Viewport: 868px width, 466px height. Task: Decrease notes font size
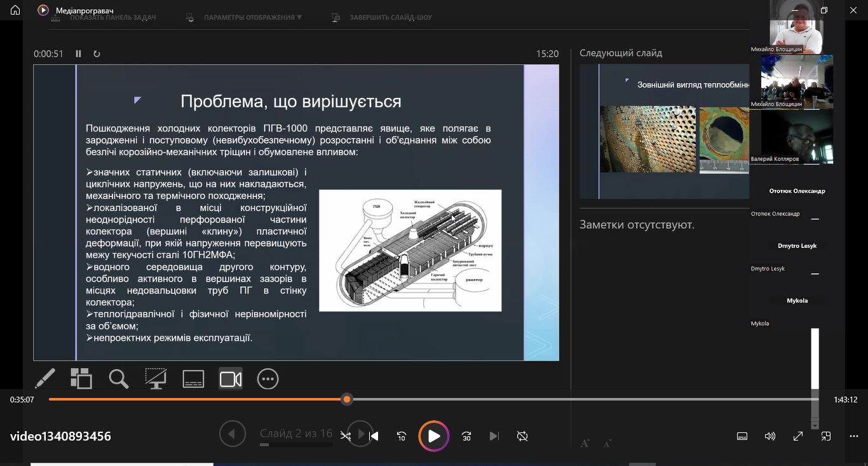click(607, 443)
